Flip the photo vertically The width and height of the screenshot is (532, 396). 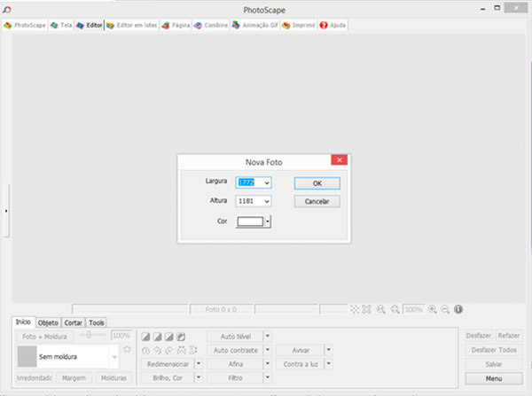coord(193,350)
